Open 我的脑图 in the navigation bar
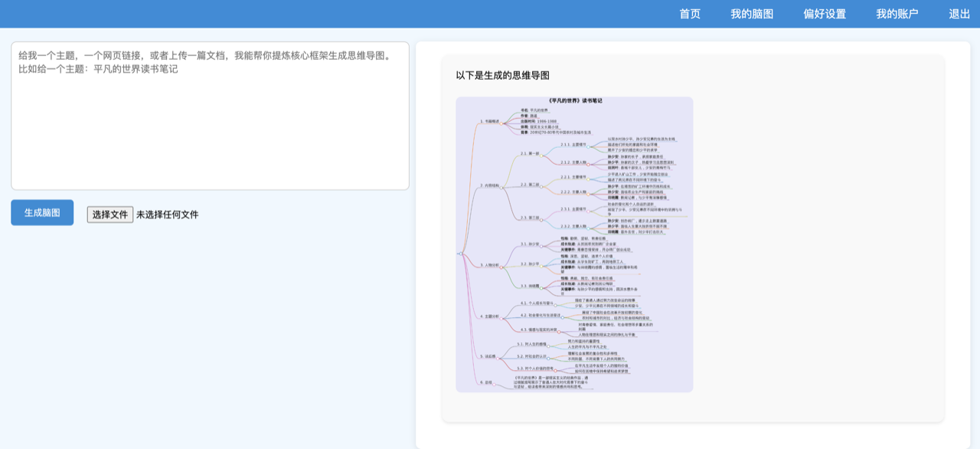 point(752,14)
